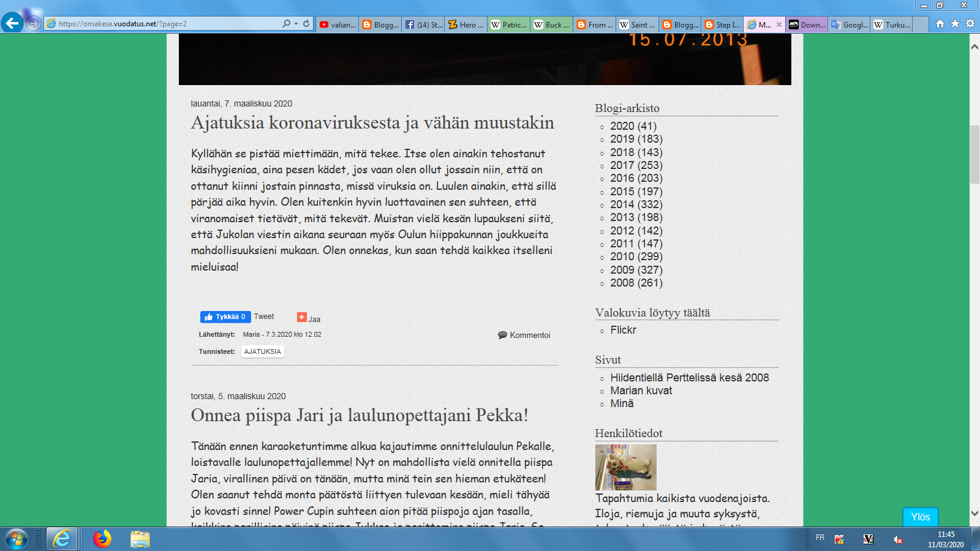Open the 2009 (327) archive
980x551 pixels.
click(636, 270)
